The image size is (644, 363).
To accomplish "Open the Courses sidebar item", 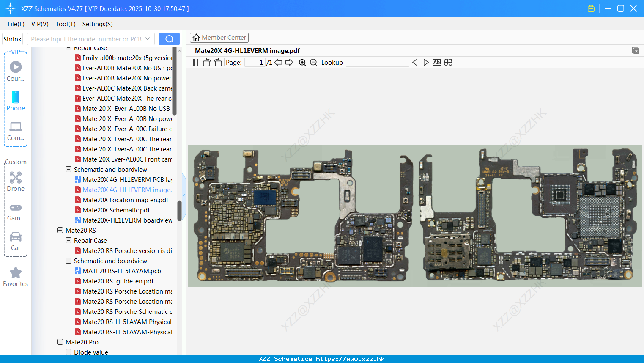I will point(16,71).
